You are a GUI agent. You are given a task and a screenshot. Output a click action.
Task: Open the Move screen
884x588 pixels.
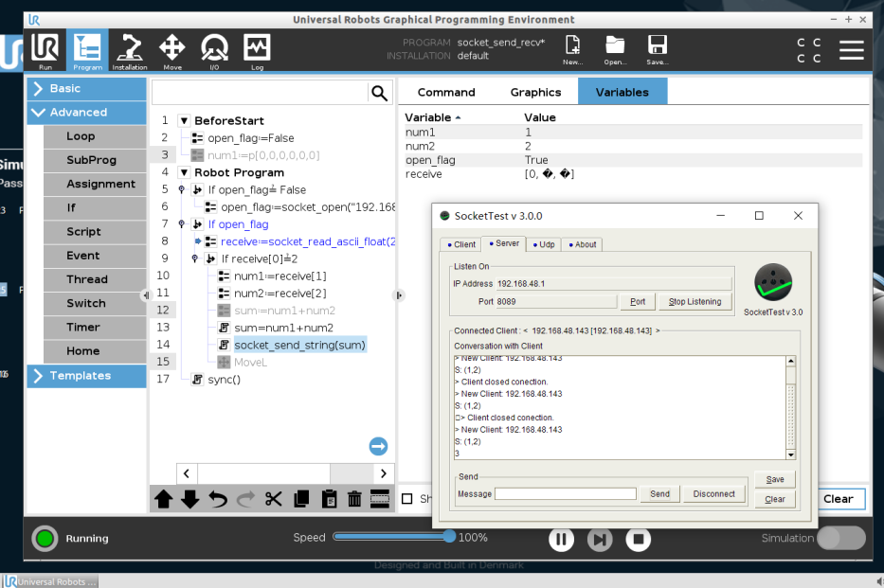(x=171, y=51)
